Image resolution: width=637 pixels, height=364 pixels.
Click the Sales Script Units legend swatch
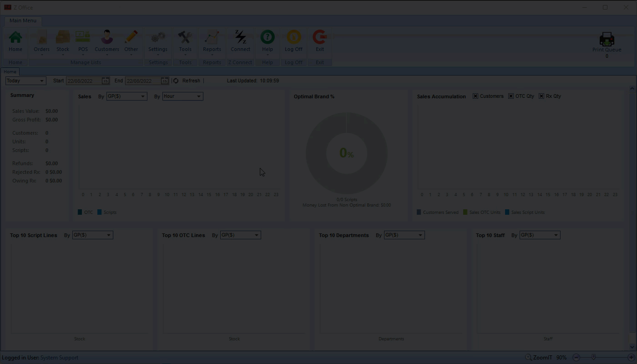(507, 212)
